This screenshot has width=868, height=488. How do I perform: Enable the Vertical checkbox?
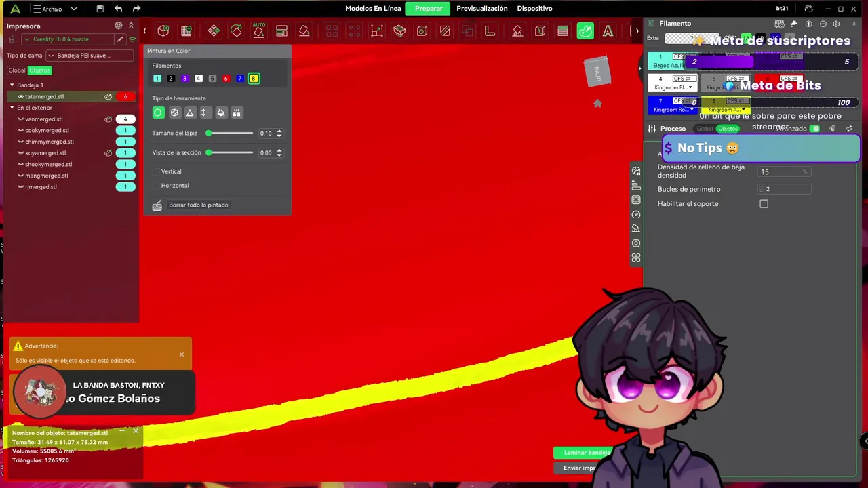157,171
